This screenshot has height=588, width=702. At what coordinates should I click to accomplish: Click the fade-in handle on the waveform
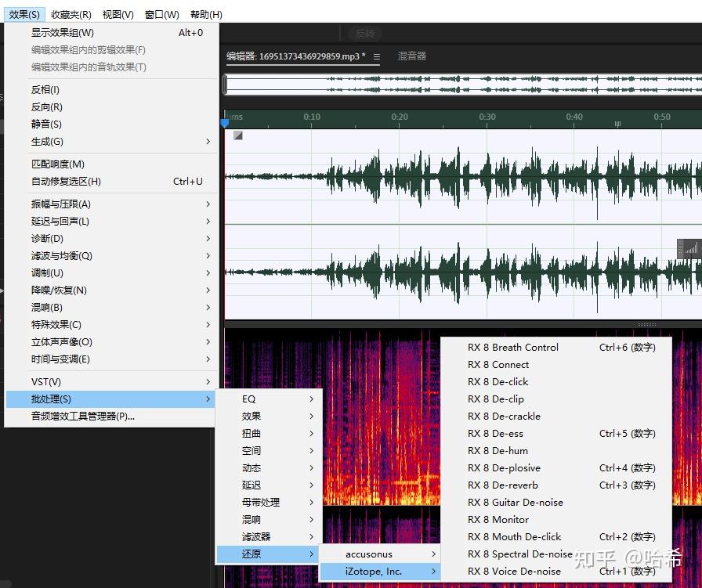237,135
